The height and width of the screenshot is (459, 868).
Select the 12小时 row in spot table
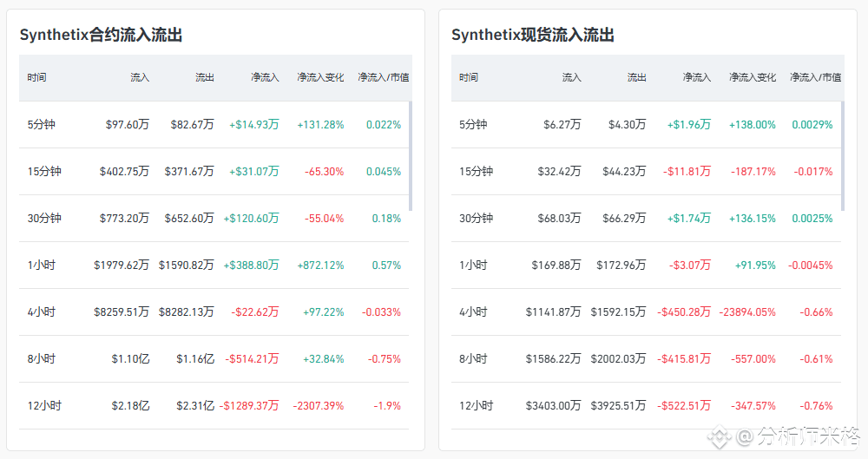coord(646,406)
